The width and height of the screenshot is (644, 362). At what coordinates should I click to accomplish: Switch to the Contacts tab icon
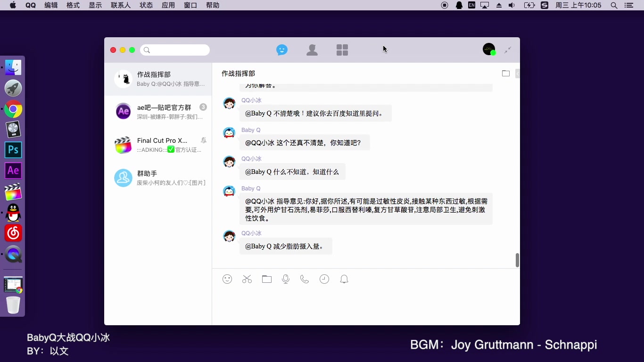pyautogui.click(x=312, y=50)
